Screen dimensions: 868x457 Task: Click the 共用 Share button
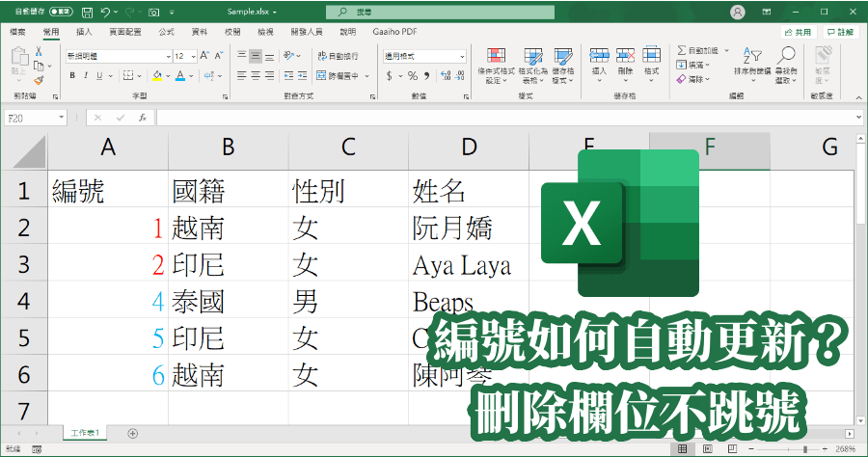point(799,32)
